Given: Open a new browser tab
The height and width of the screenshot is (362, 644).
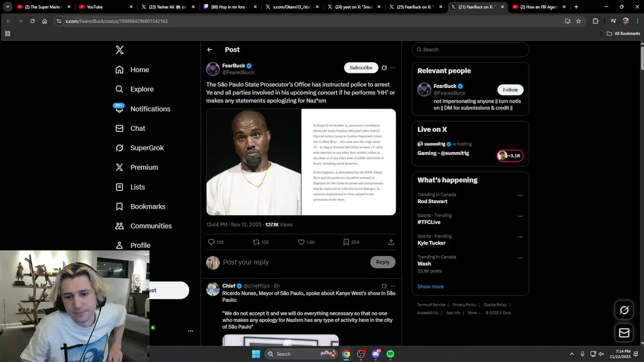Looking at the screenshot, I should pyautogui.click(x=576, y=7).
